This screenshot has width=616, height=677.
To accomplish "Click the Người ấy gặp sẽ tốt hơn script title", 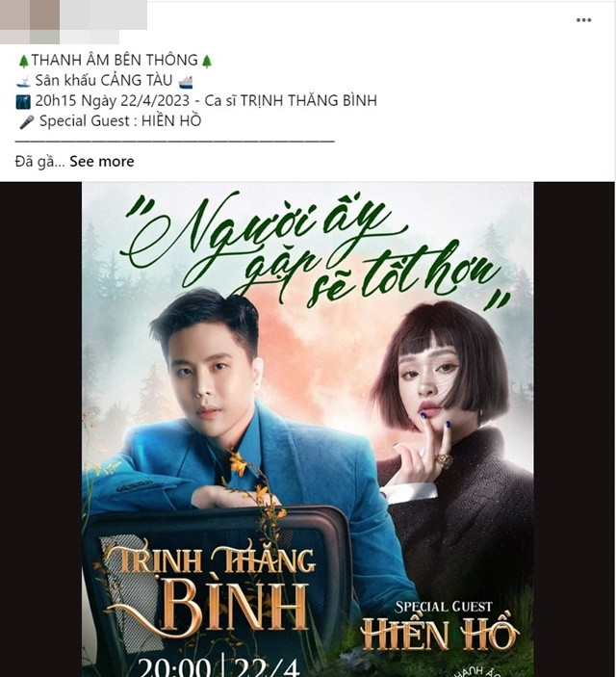I will point(315,251).
